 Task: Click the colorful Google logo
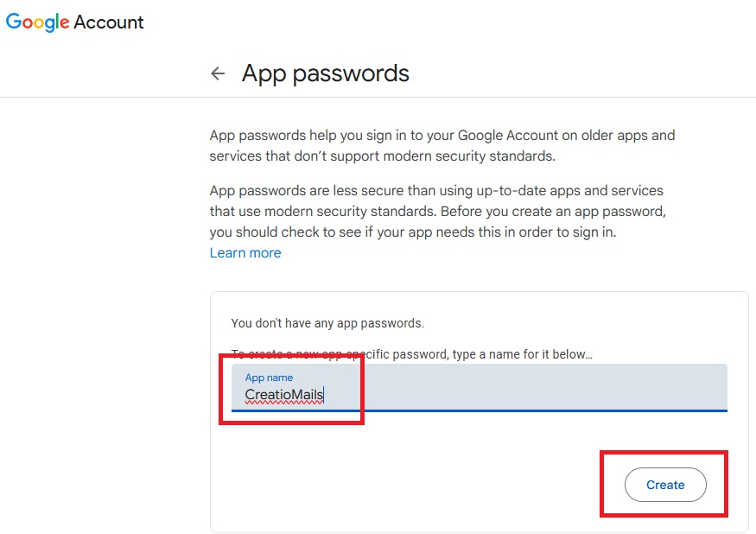pyautogui.click(x=37, y=22)
